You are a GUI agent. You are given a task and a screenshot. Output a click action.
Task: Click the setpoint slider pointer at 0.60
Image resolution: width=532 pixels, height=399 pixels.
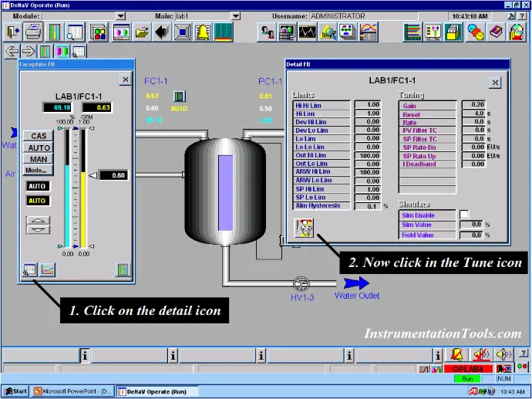[x=93, y=175]
